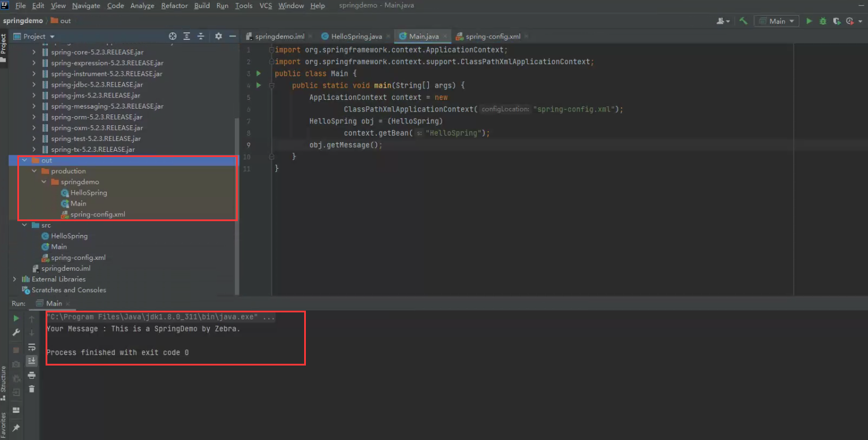
Task: Open run configuration wrench in Run panel
Action: pyautogui.click(x=16, y=333)
